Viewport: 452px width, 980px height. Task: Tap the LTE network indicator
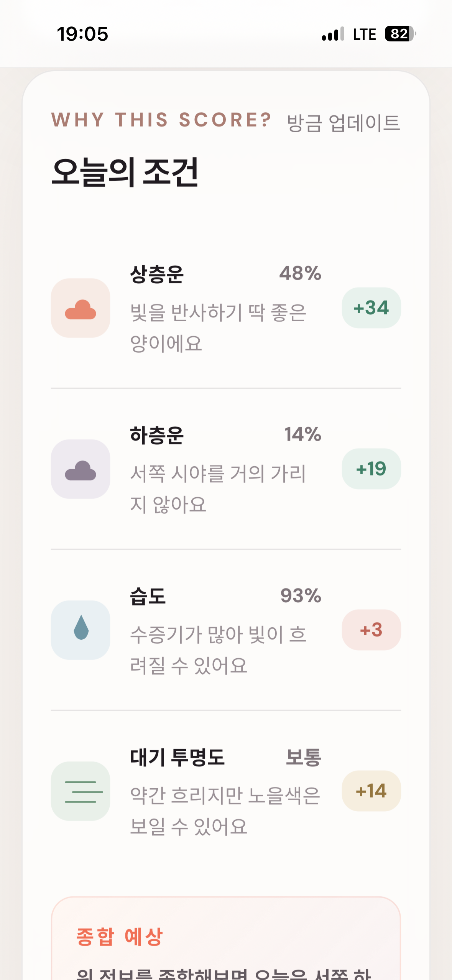(364, 34)
